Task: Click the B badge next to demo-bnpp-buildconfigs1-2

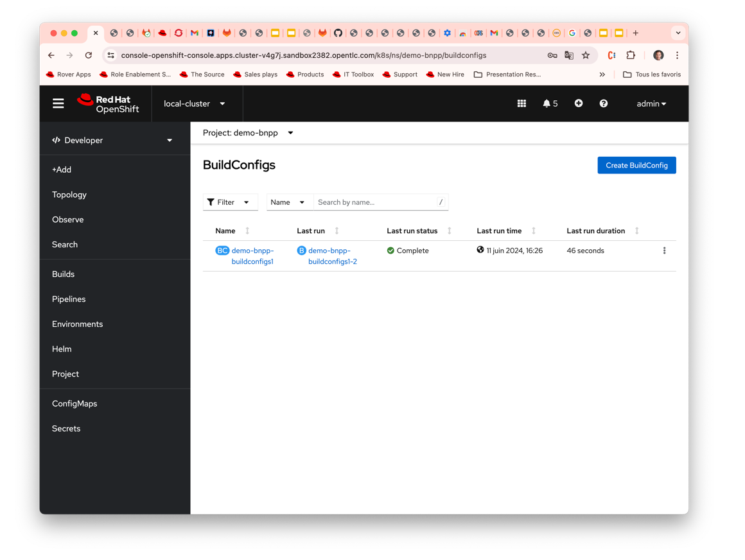Action: 301,250
